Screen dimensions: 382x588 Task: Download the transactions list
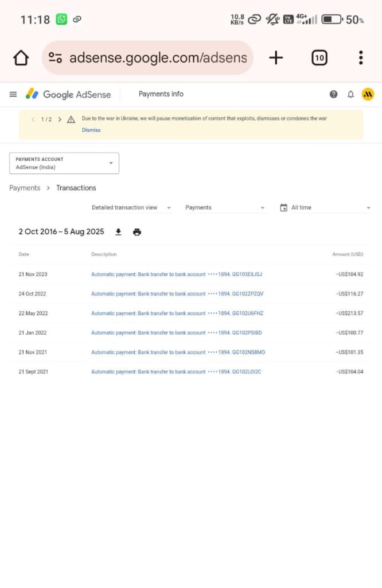pos(118,232)
